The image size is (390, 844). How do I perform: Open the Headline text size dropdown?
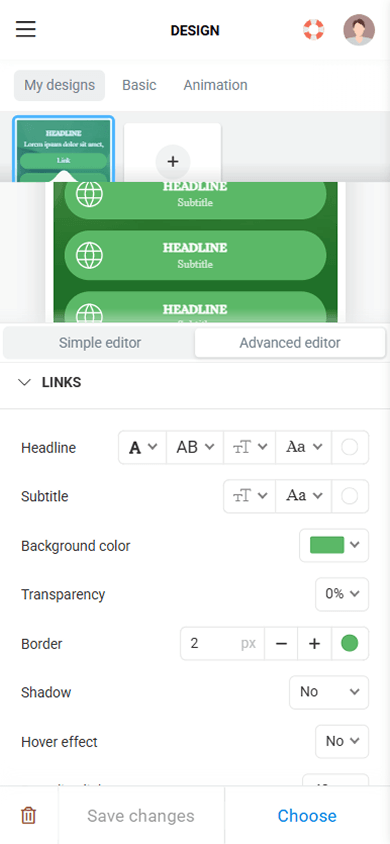(x=250, y=447)
